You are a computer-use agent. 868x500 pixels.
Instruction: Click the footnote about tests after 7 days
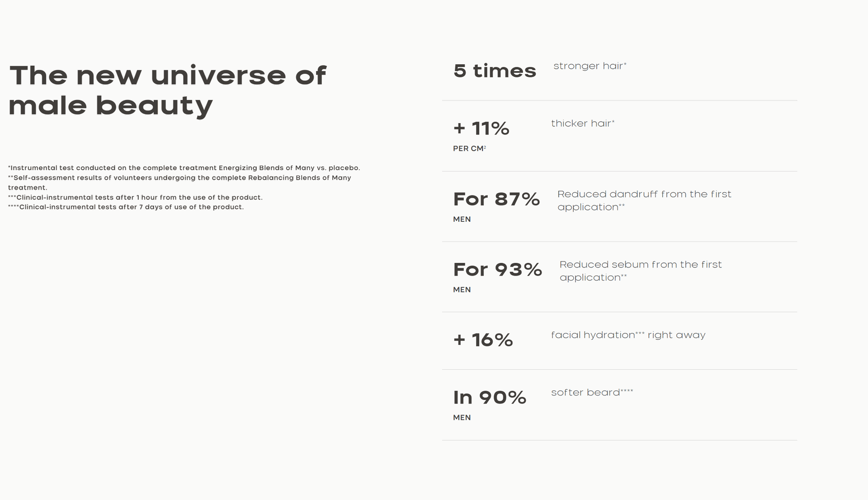pos(126,207)
